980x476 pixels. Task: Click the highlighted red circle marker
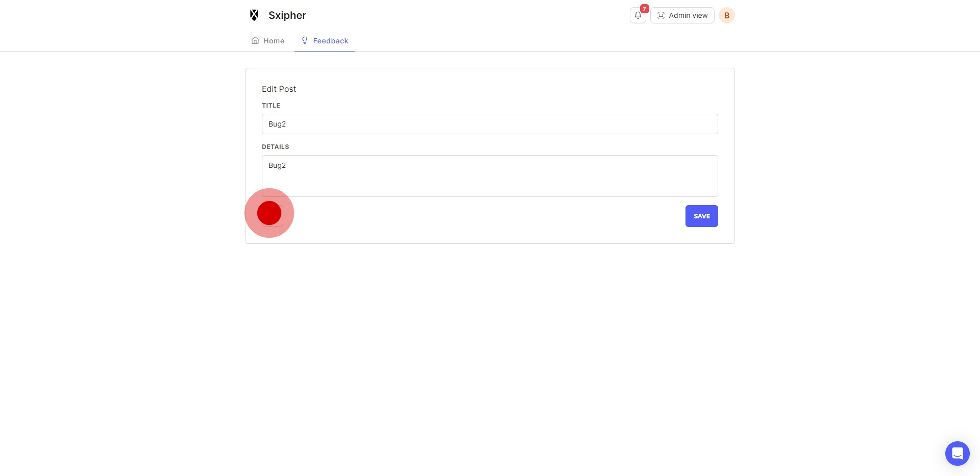point(269,213)
